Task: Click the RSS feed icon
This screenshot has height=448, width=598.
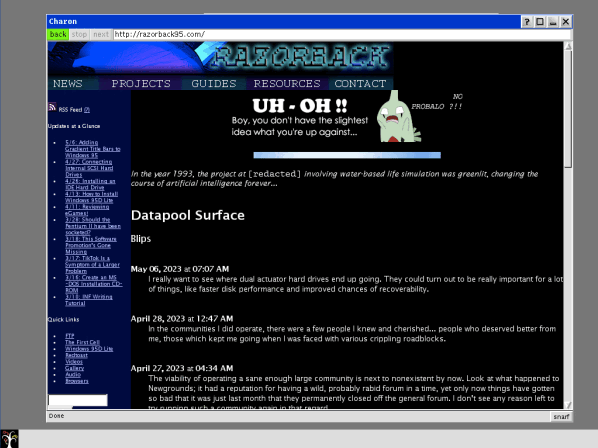Action: coord(52,107)
